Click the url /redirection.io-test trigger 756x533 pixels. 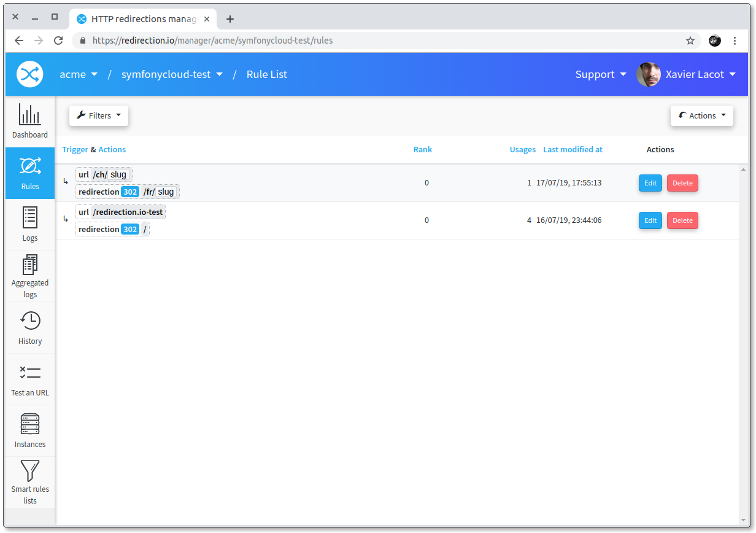point(121,212)
